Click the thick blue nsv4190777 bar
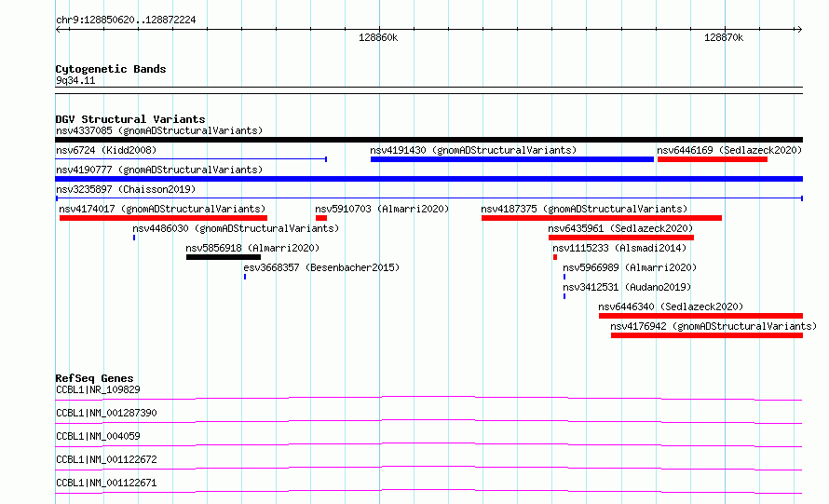The height and width of the screenshot is (504, 829). [428, 179]
